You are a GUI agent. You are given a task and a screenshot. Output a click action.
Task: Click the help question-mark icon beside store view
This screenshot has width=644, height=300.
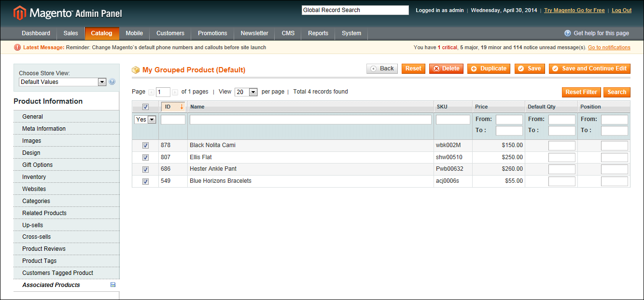(x=112, y=82)
